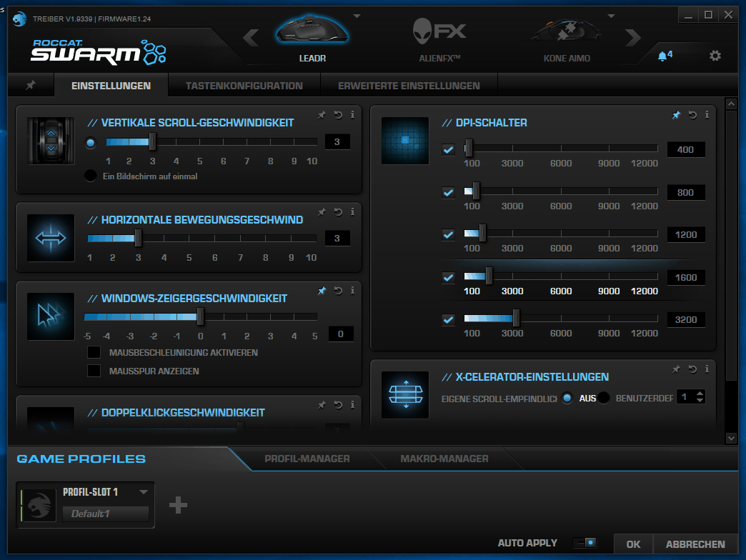Viewport: 746px width, 560px height.
Task: Select the AUS scroll sensitivity radio
Action: pyautogui.click(x=567, y=397)
